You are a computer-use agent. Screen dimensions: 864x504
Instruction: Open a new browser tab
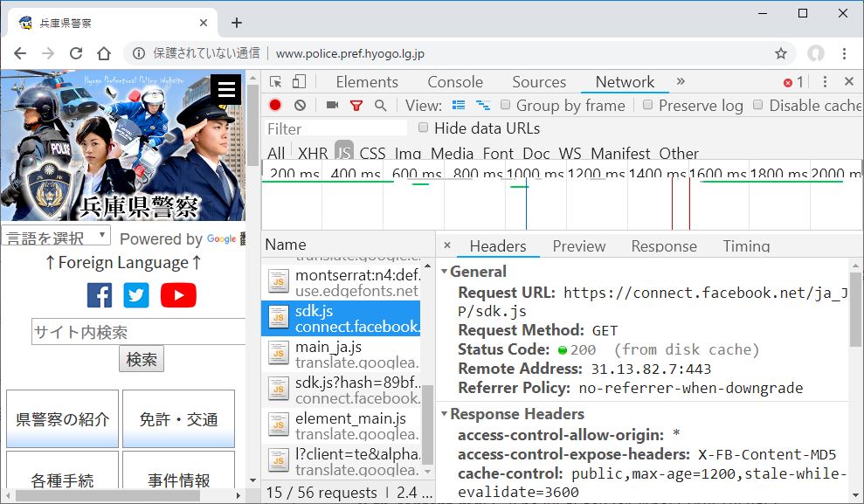pos(237,23)
